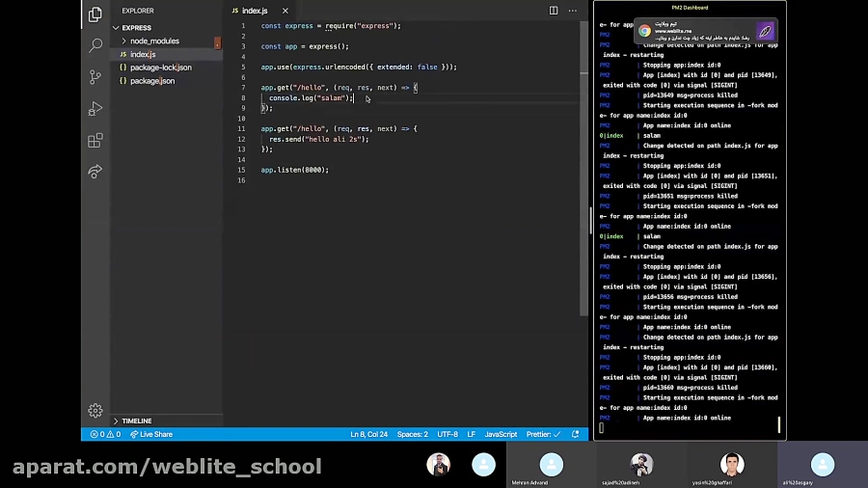The image size is (868, 488).
Task: Close the index.js tab
Action: [x=285, y=11]
